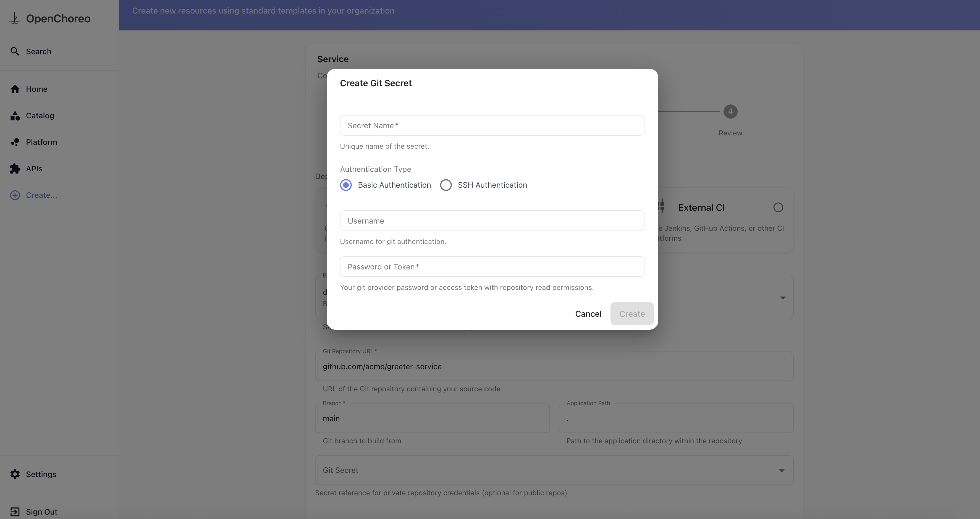Open Catalog via its shapes icon
Screen dimensions: 980x519
coord(15,116)
